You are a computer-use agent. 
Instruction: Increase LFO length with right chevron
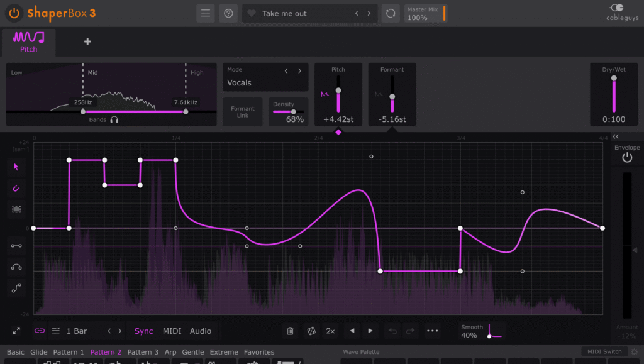(120, 331)
